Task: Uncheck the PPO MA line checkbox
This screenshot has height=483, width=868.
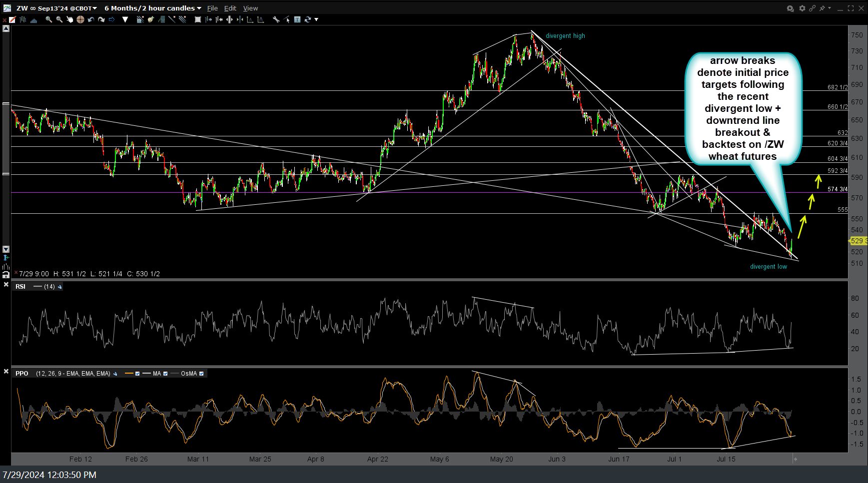Action: (165, 374)
